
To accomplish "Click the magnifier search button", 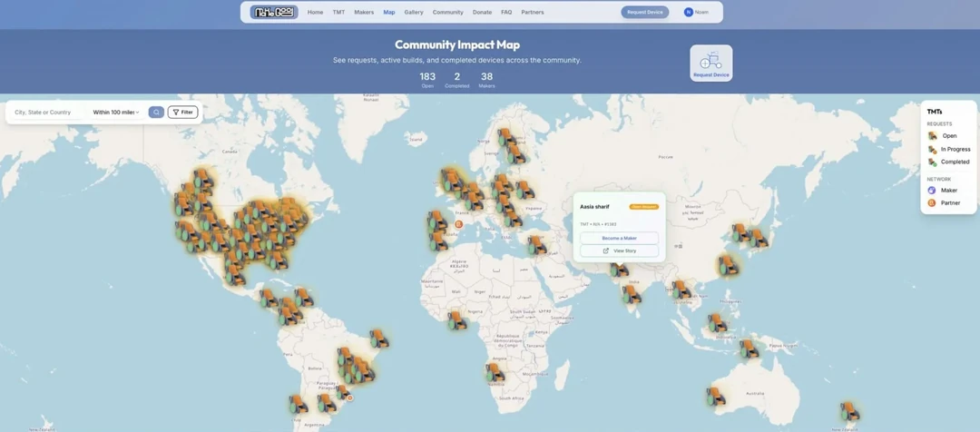I will point(156,113).
